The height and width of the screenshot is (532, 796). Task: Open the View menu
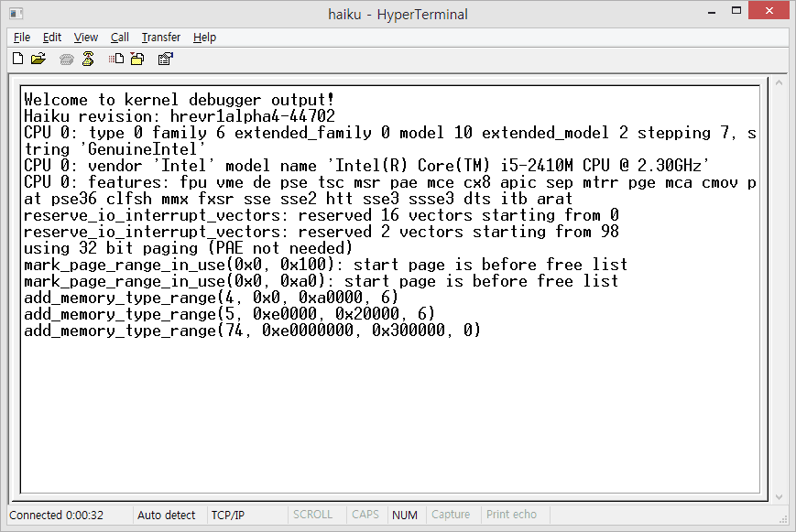click(86, 38)
